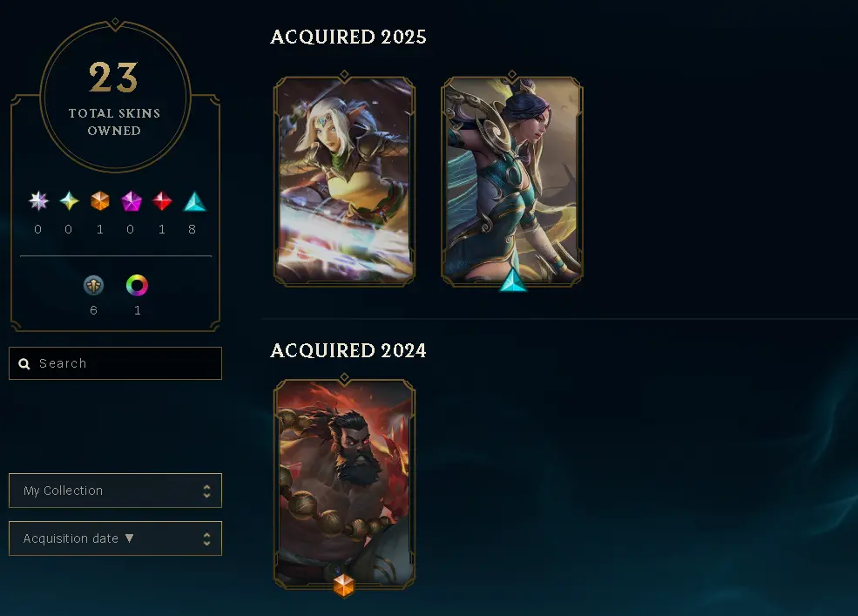The image size is (858, 616).
Task: Click the rainbow Chromas ring icon
Action: pos(137,285)
